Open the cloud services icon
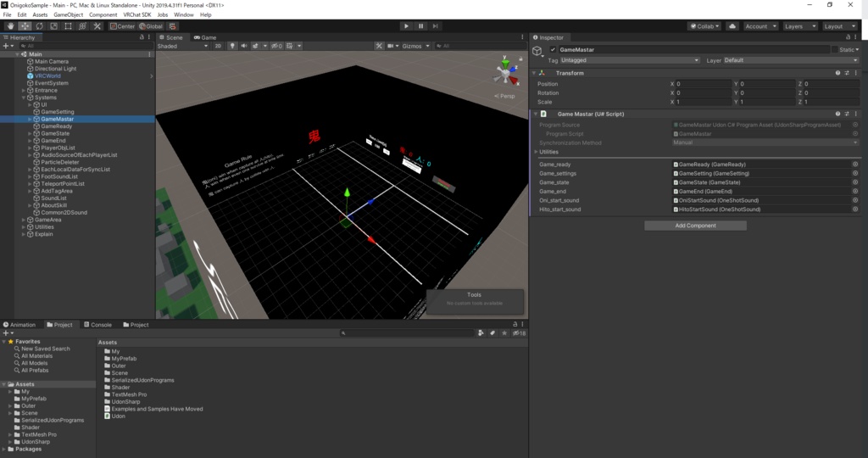 tap(732, 26)
